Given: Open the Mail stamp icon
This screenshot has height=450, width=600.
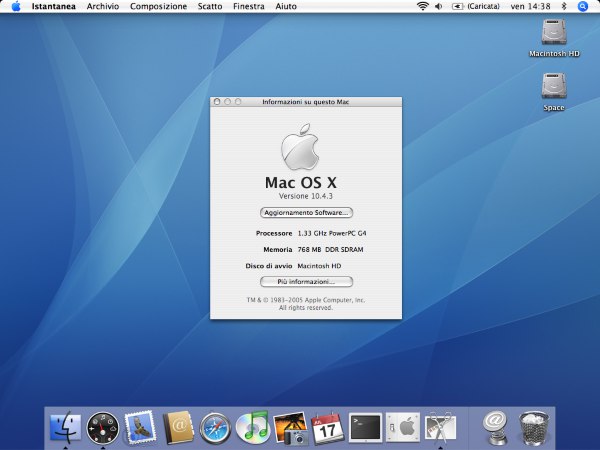Looking at the screenshot, I should [x=140, y=427].
